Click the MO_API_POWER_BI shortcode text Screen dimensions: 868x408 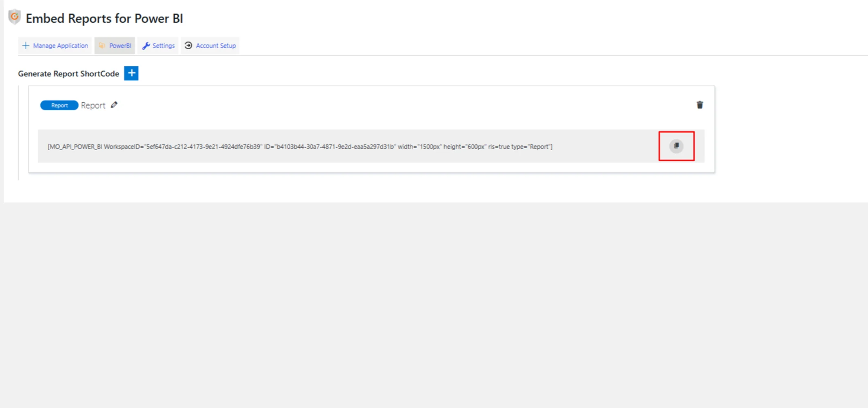(300, 147)
